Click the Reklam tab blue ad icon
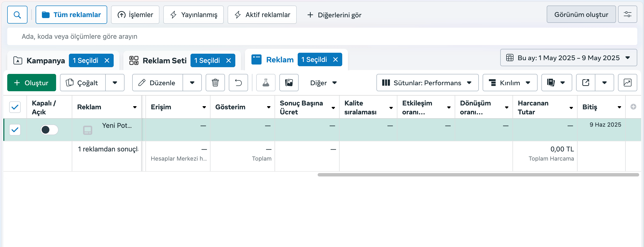 [256, 59]
